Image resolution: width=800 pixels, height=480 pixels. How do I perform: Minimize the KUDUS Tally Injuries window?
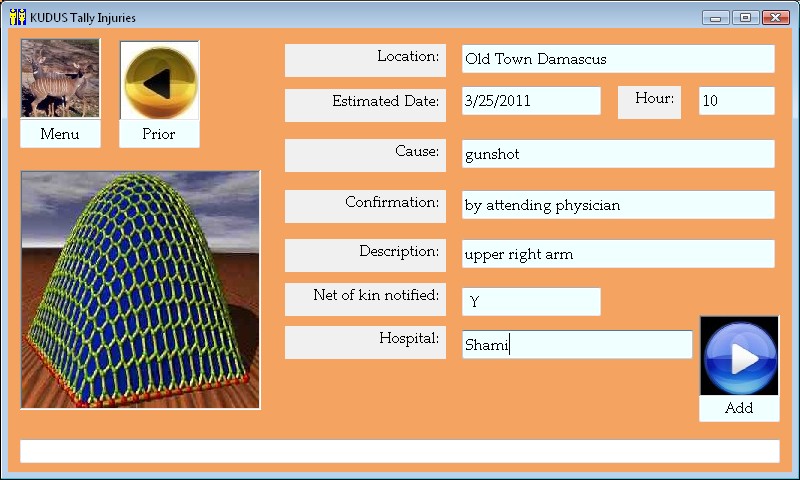pyautogui.click(x=716, y=17)
